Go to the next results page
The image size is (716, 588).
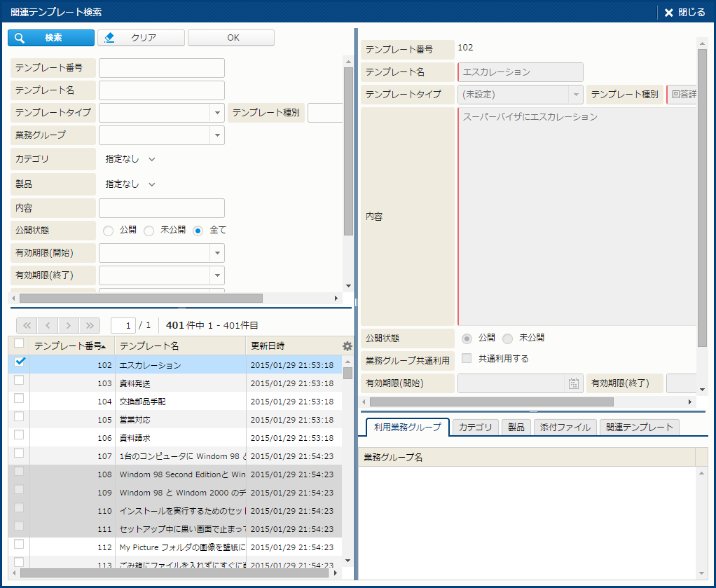[x=69, y=325]
